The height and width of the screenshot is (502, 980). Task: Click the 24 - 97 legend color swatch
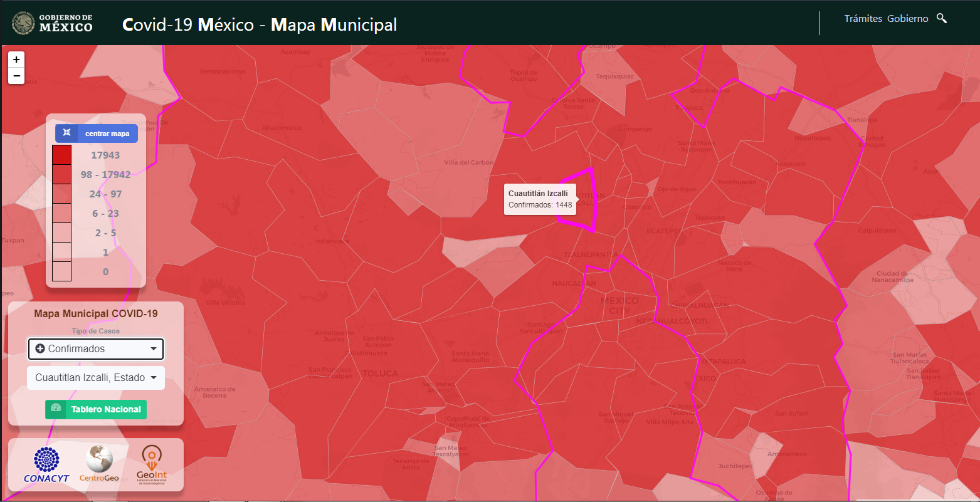pos(61,194)
